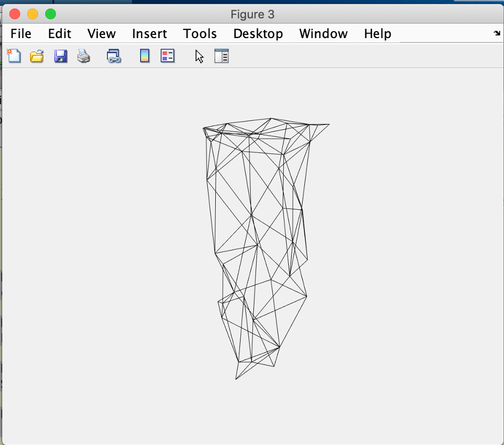504x445 pixels.
Task: Print the figure using the printer icon
Action: point(84,56)
